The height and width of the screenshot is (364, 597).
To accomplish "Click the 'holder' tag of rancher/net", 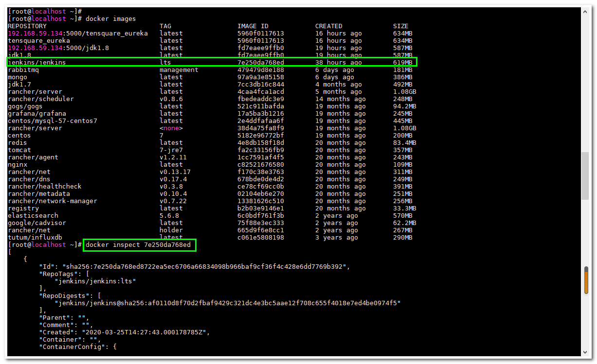I will click(x=171, y=230).
